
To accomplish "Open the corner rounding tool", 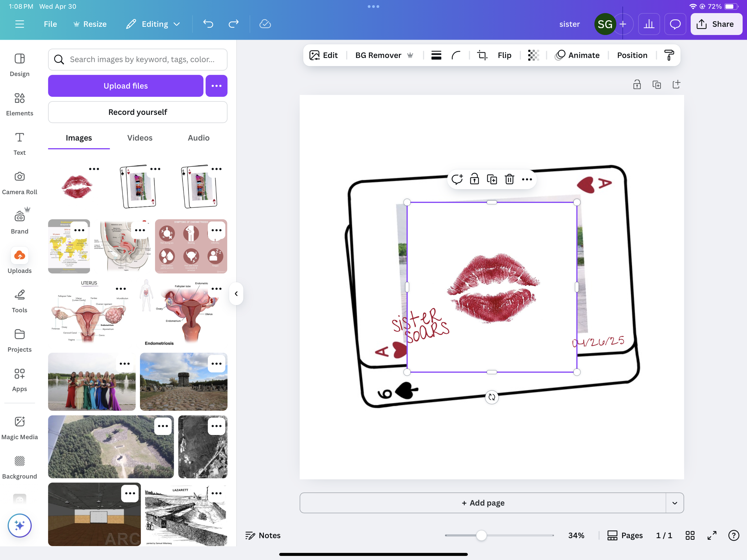I will pos(456,55).
